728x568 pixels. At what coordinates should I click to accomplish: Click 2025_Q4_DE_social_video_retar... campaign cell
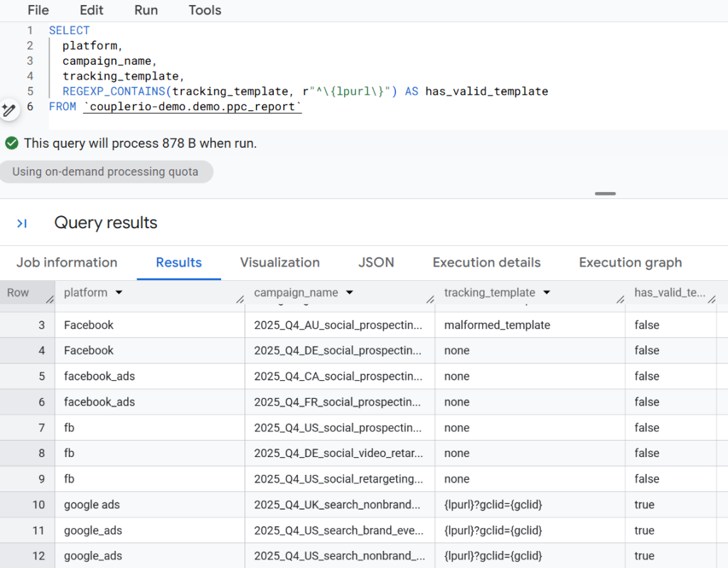coord(338,454)
